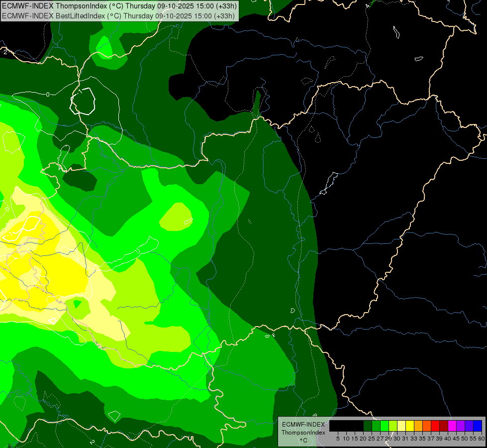Pick the magenta legend swatch
The width and height of the screenshot is (487, 448).
pos(452,426)
